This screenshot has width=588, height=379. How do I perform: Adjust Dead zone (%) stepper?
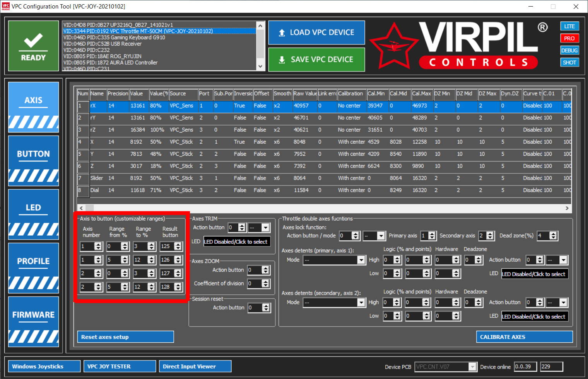click(x=553, y=236)
